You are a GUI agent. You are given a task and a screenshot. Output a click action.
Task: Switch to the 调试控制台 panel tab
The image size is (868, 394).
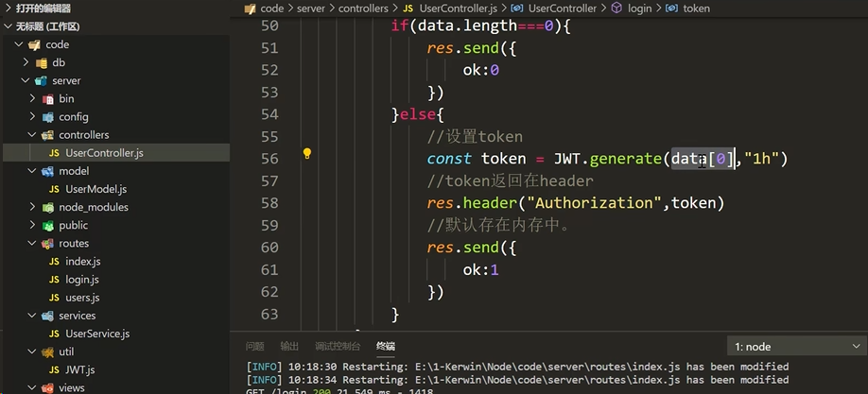pos(338,347)
